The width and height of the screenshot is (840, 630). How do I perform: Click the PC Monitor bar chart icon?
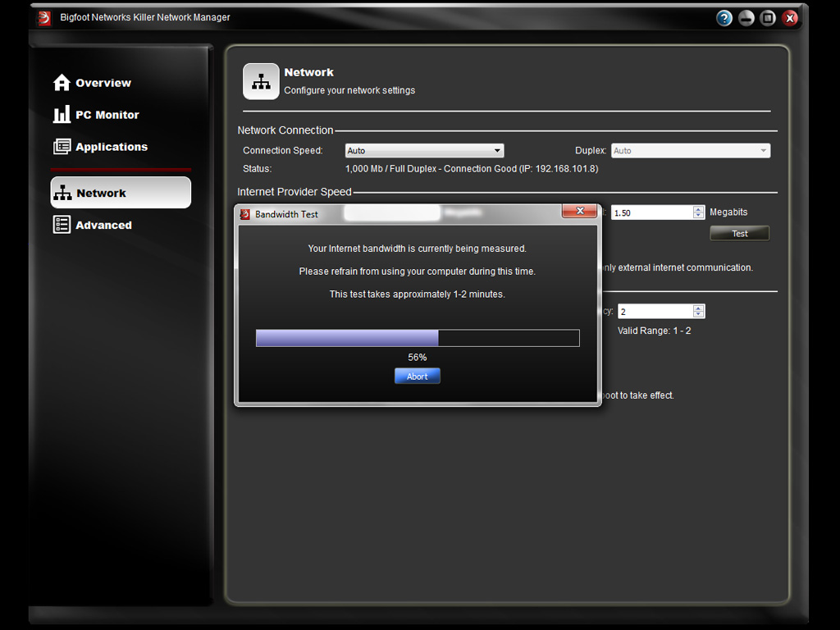(62, 114)
